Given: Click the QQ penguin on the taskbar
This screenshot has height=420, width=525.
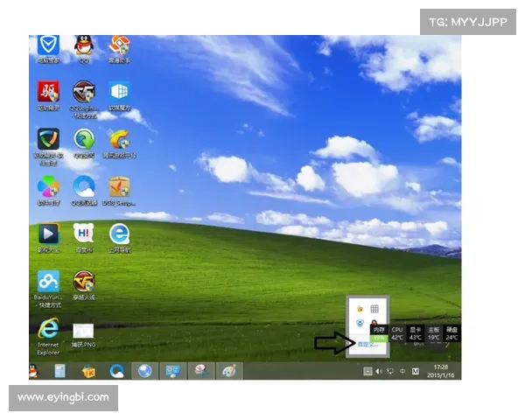Looking at the screenshot, I should (x=33, y=371).
